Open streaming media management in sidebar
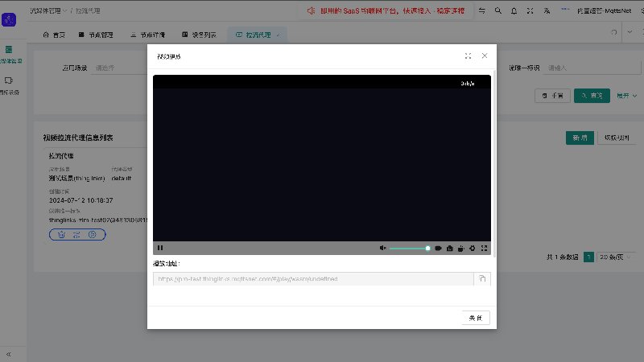The height and width of the screenshot is (362, 644). 9,55
